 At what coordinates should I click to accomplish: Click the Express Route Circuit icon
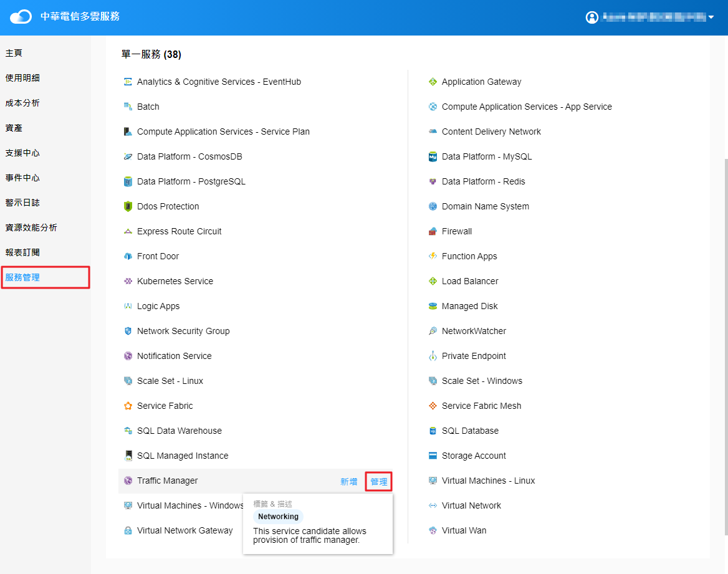[x=128, y=231]
